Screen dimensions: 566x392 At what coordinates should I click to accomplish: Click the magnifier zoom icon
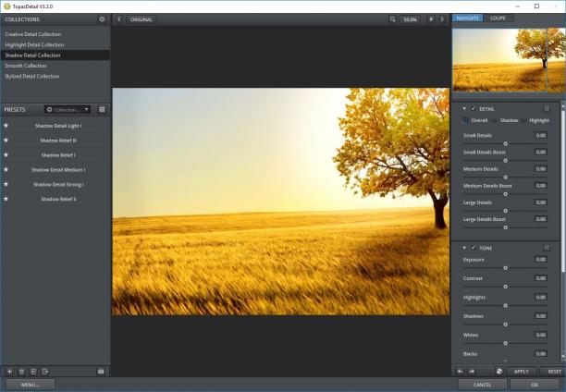[393, 19]
